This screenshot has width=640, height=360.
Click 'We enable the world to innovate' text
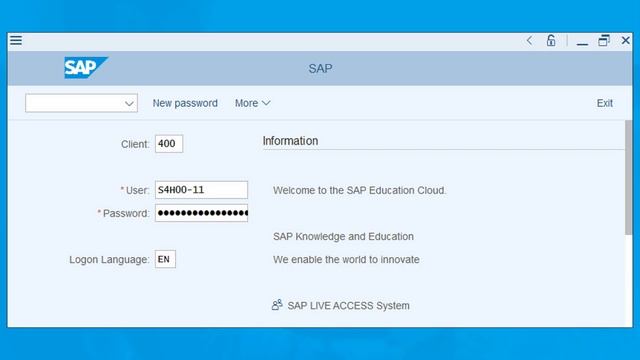[346, 260]
